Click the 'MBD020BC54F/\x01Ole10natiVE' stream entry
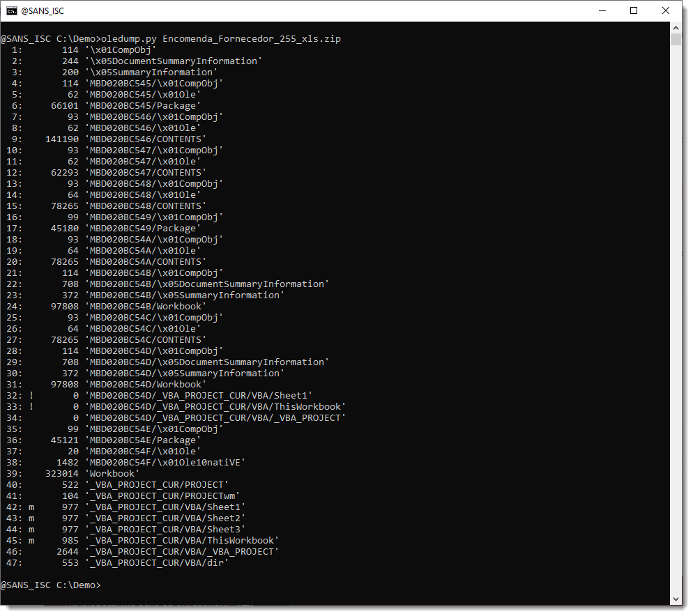The image size is (693, 616). (x=165, y=463)
